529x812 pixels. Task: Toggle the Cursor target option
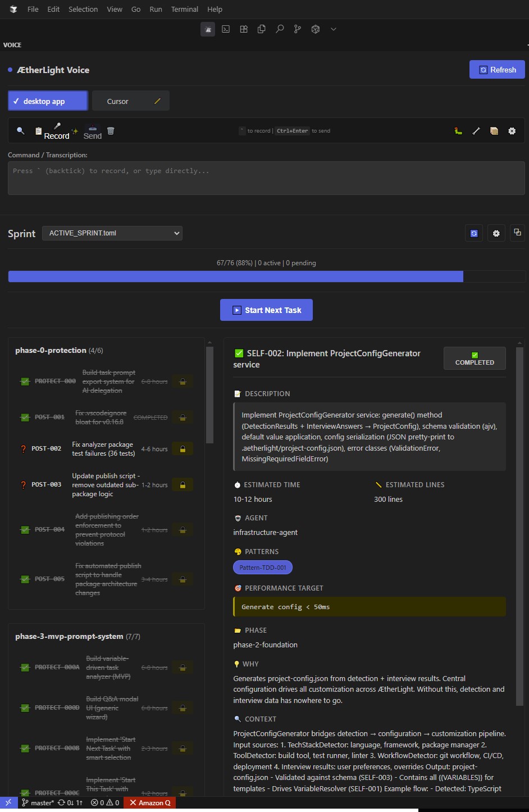[x=130, y=101]
